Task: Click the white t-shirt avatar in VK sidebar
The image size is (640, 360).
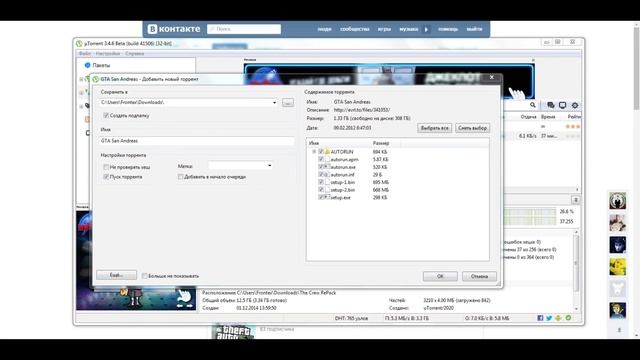Action: click(x=618, y=289)
